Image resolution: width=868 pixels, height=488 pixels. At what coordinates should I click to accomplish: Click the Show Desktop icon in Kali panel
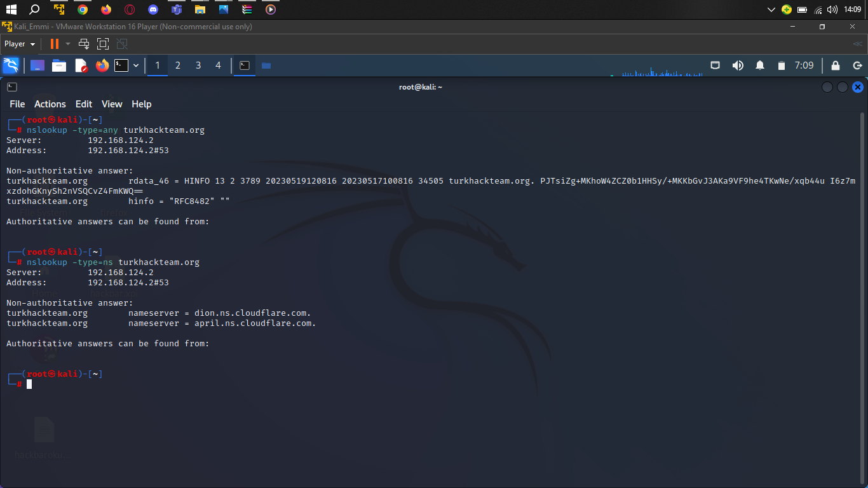coord(37,65)
